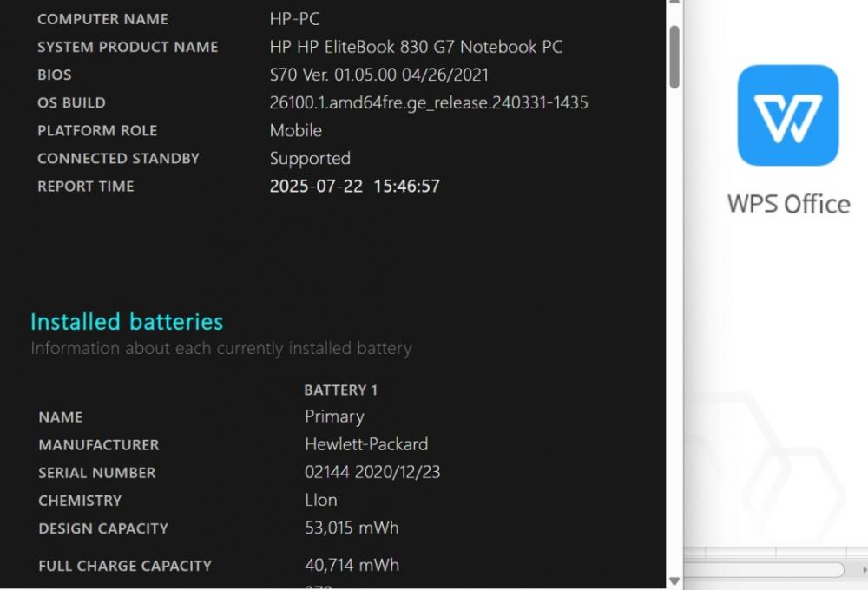Click the PLATFORM ROLE label

click(x=97, y=131)
